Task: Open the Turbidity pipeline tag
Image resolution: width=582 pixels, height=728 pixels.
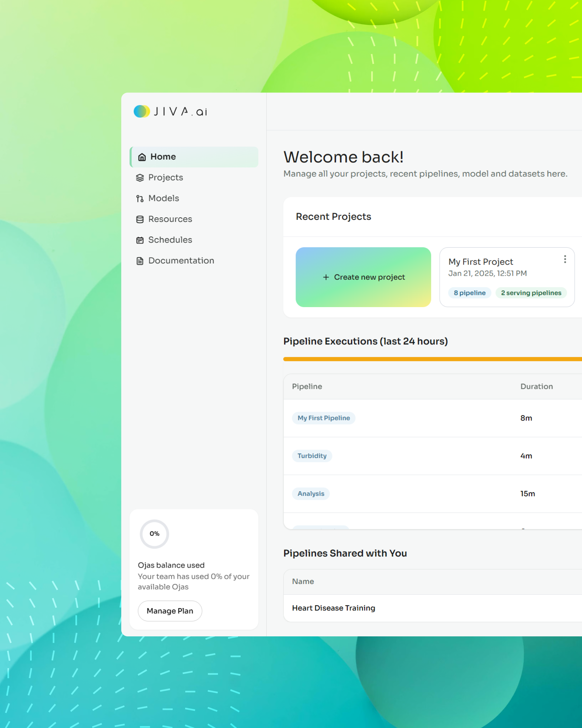Action: tap(312, 456)
